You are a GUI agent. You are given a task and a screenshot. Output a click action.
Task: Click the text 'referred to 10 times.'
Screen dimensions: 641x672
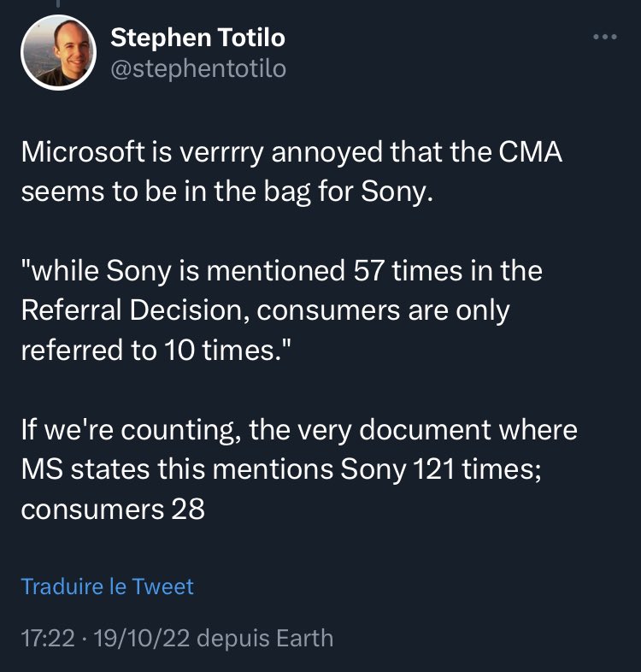click(156, 350)
